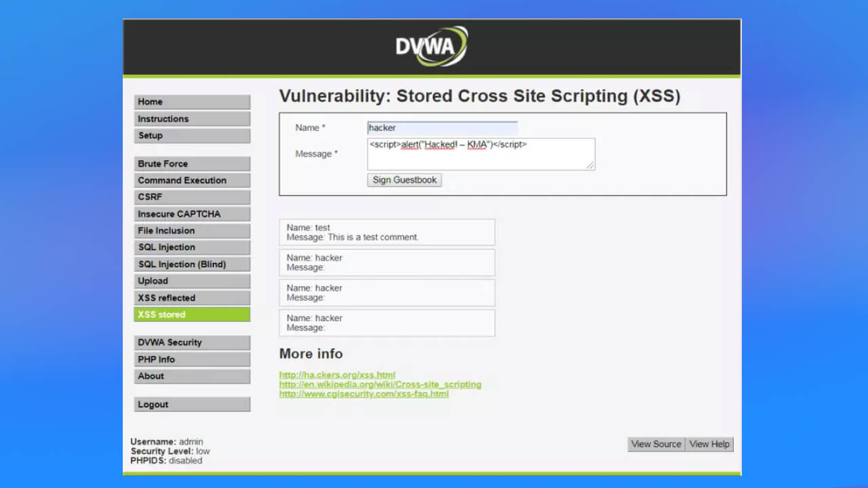
Task: Switch to XSS reflected page
Action: pyautogui.click(x=192, y=298)
